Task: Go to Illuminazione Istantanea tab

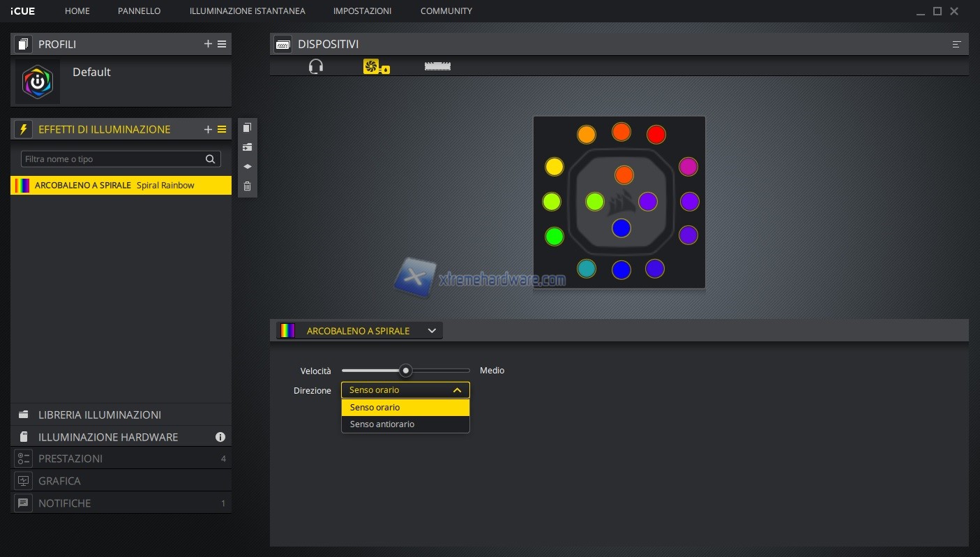Action: pos(247,11)
